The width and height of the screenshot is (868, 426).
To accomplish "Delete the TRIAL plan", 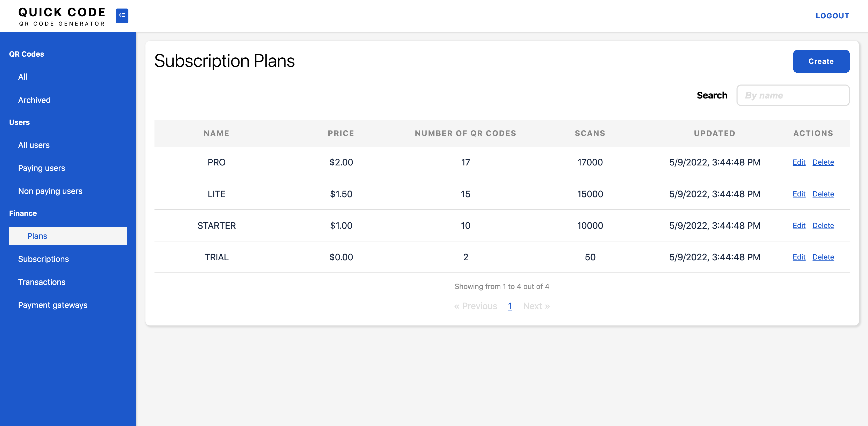I will 823,257.
